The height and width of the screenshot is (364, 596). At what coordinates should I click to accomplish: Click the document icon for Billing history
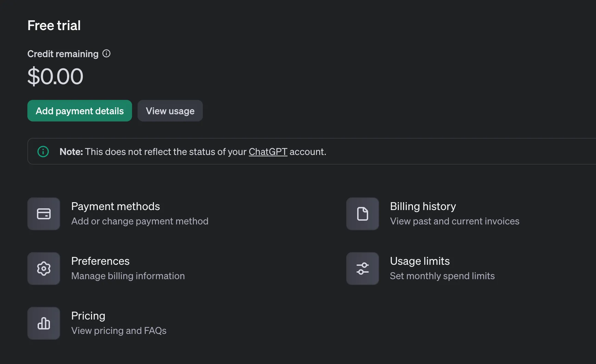click(363, 214)
